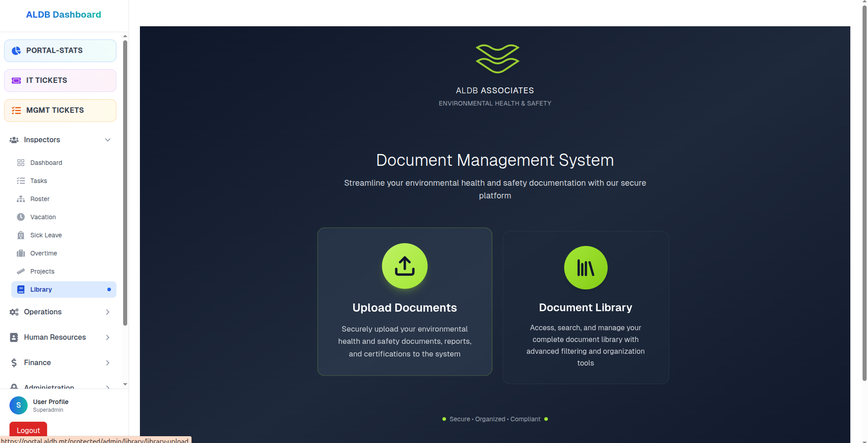Click the green upload arrow icon

coord(404,266)
